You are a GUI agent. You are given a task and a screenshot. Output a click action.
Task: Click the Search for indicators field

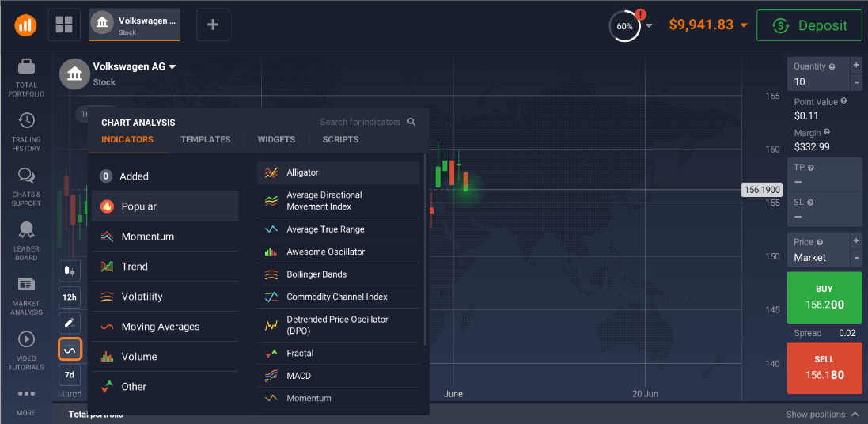click(360, 122)
